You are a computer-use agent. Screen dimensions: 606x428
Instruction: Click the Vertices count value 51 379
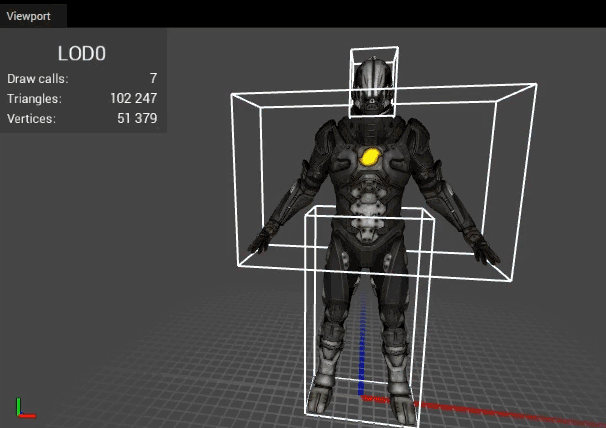pos(138,118)
